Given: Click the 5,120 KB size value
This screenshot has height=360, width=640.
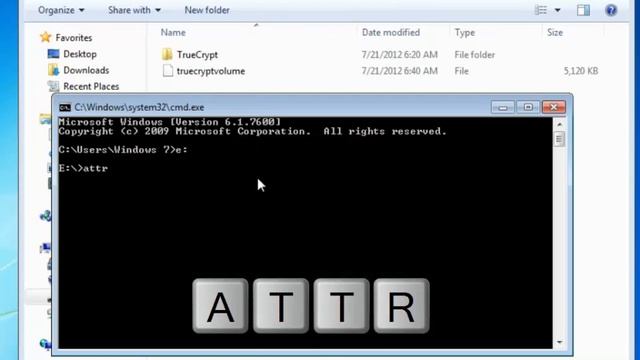Looking at the screenshot, I should point(581,71).
